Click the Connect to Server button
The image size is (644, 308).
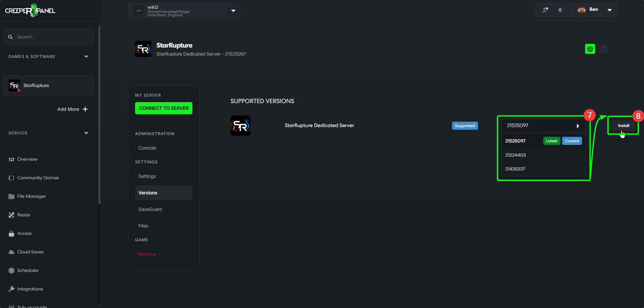[x=164, y=108]
